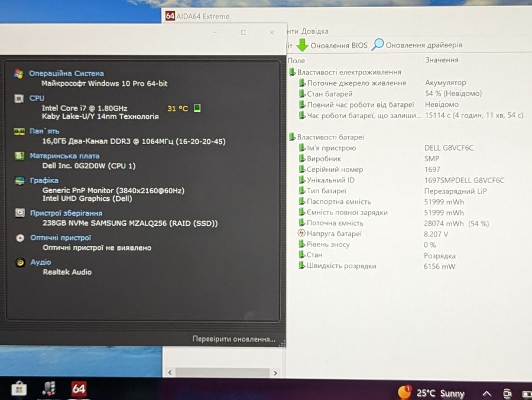This screenshot has height=400, width=532.
Task: Open Microsoft Store from the taskbar
Action: 19,389
